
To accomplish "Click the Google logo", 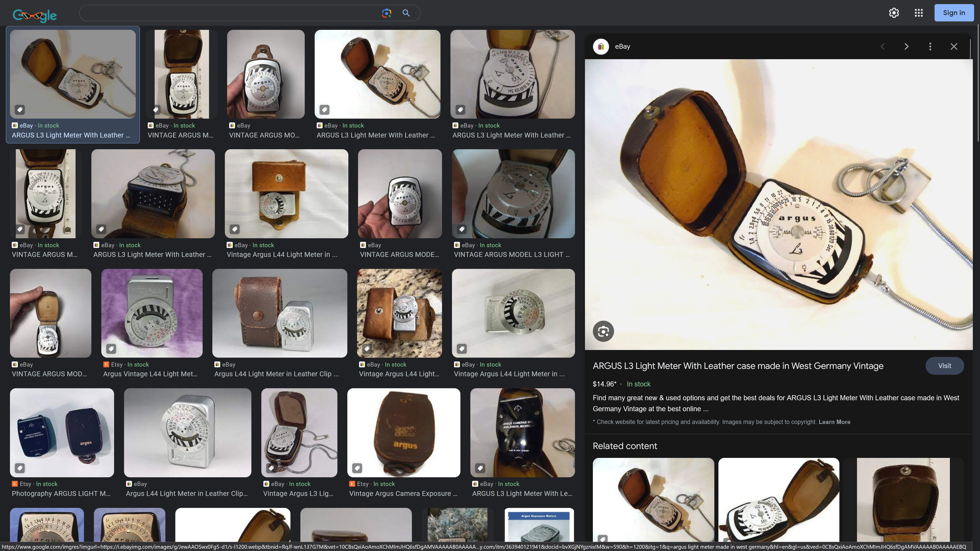I will point(35,15).
